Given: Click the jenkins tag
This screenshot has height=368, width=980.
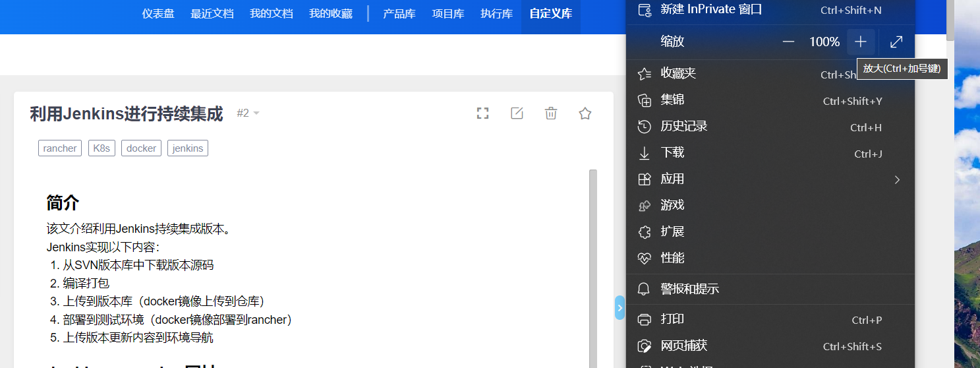Looking at the screenshot, I should pos(188,148).
